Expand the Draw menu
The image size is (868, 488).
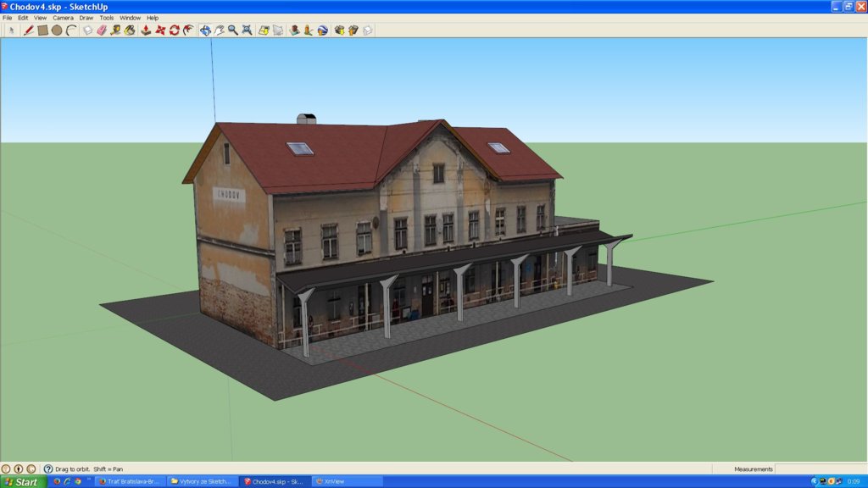coord(86,17)
